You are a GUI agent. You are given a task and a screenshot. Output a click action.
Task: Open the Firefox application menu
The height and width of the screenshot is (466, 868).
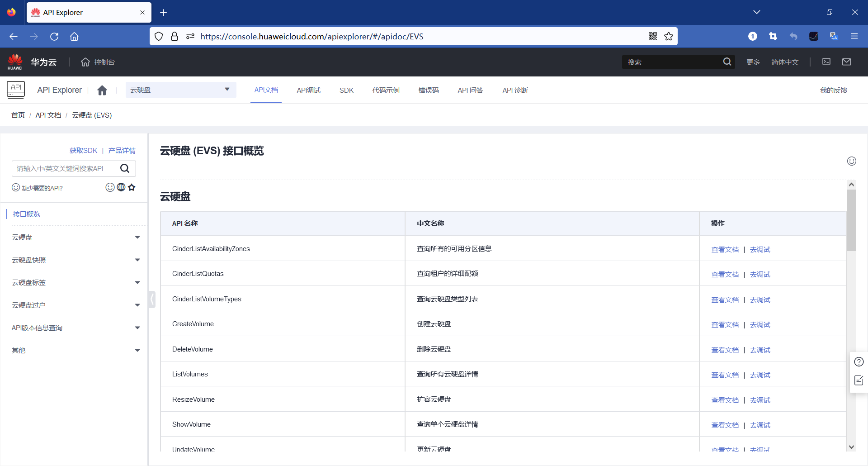pos(854,36)
